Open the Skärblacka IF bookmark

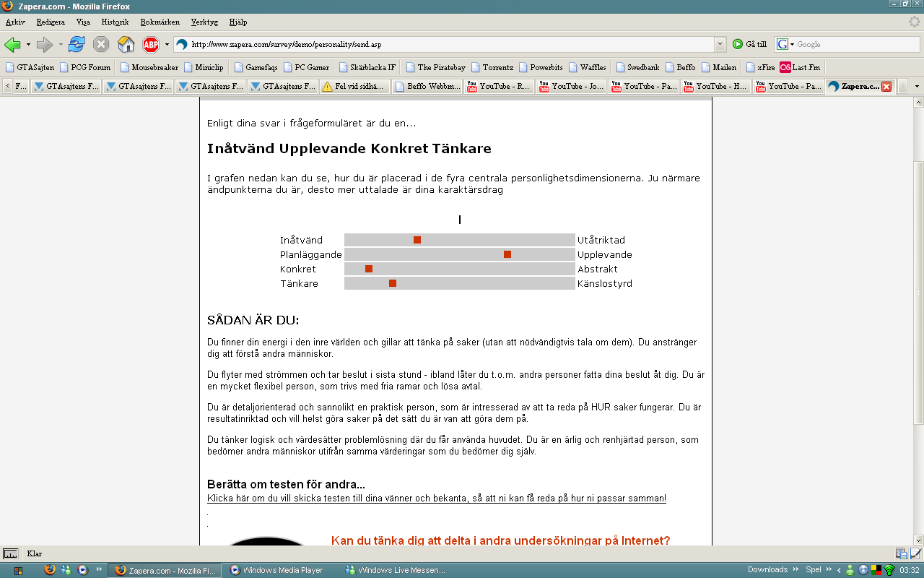[x=367, y=67]
